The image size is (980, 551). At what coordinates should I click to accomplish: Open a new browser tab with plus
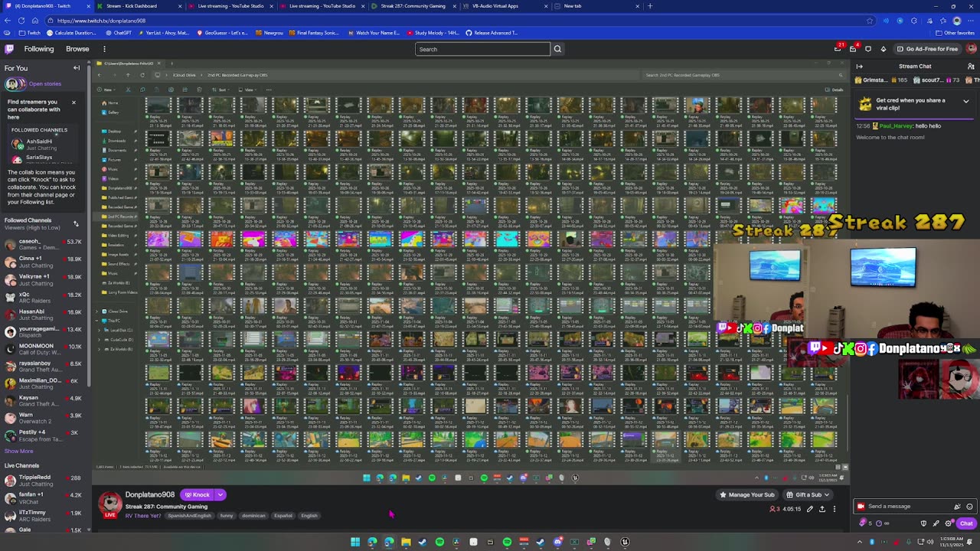click(x=651, y=6)
